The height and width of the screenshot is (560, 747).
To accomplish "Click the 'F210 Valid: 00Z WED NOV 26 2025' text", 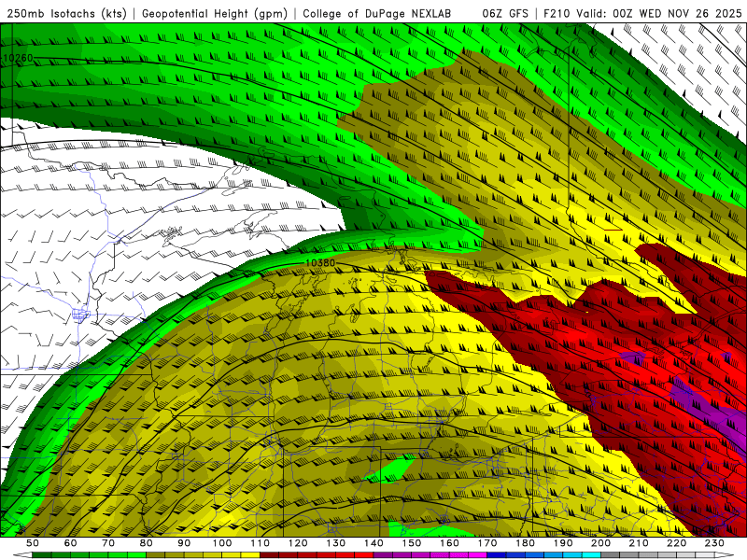I will pyautogui.click(x=642, y=14).
